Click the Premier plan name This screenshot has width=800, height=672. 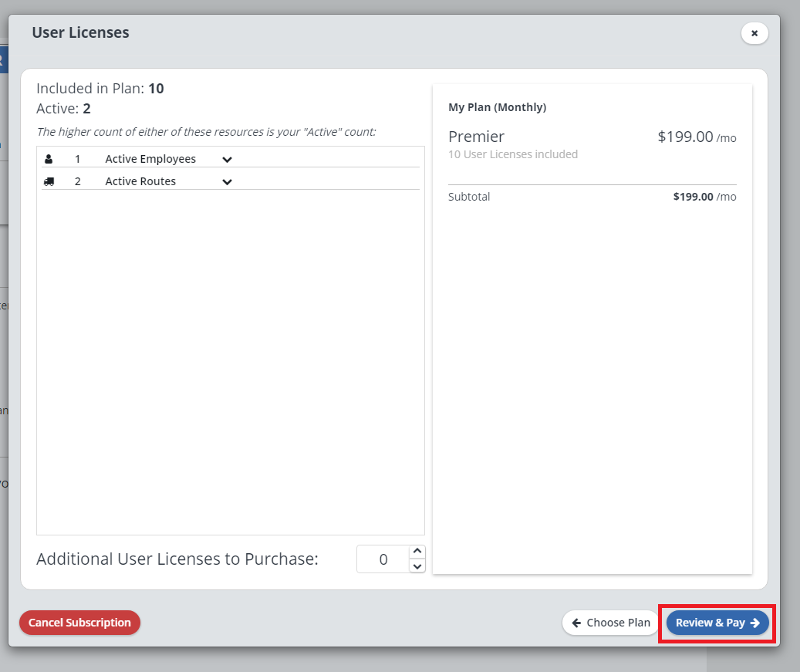click(476, 137)
